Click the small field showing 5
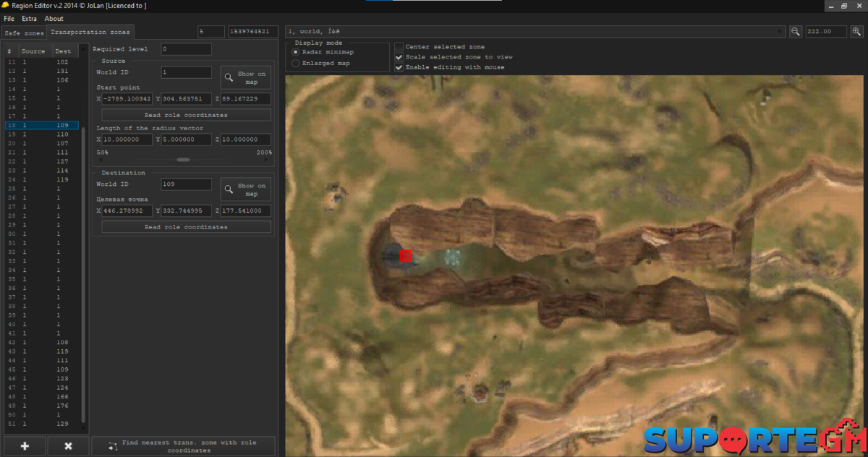The width and height of the screenshot is (868, 457). click(211, 32)
